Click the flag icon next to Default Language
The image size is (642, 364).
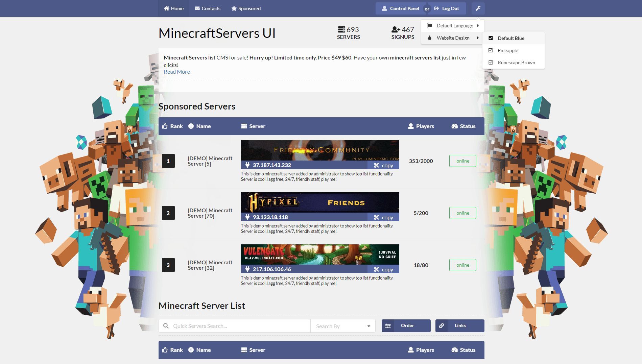click(x=429, y=25)
